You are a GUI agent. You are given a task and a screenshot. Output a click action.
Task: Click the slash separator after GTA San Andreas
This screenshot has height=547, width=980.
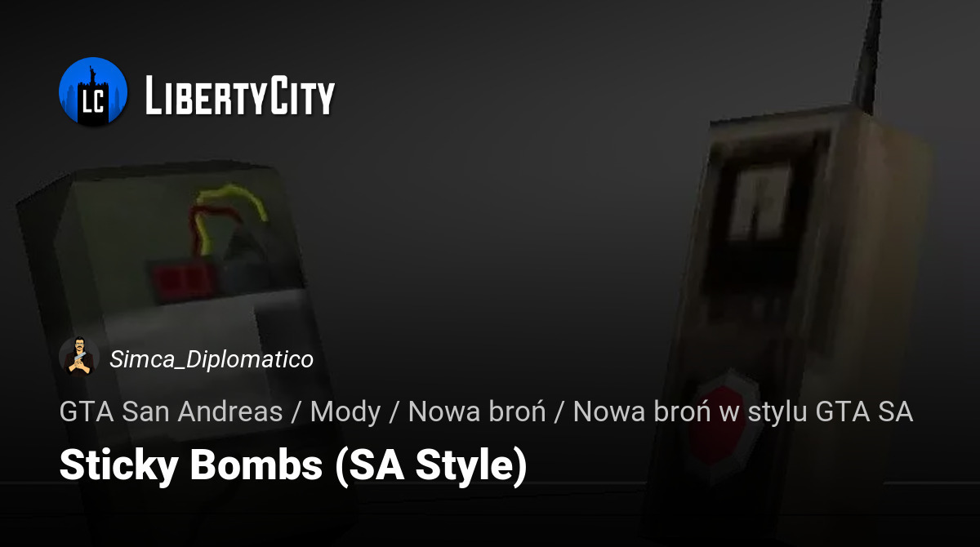[296, 412]
